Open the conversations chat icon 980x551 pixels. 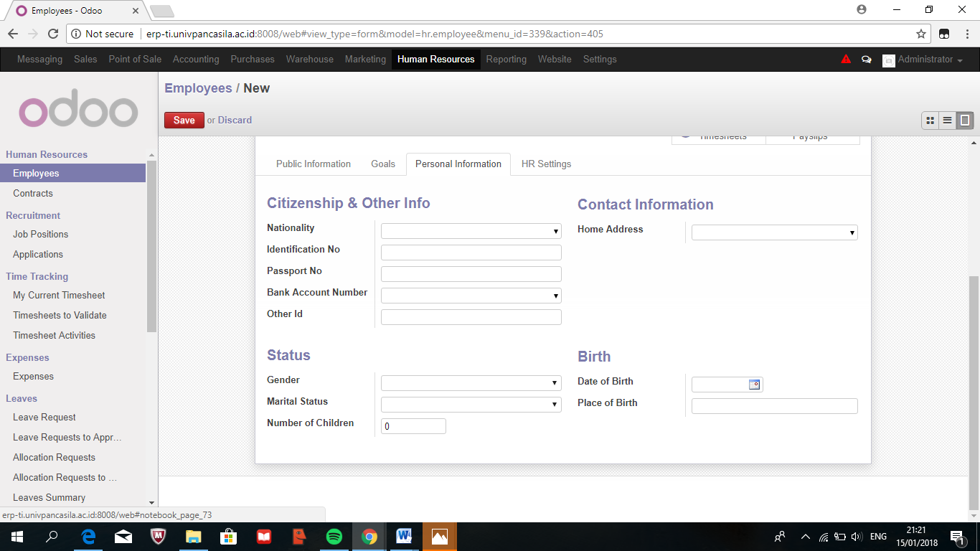pos(866,60)
